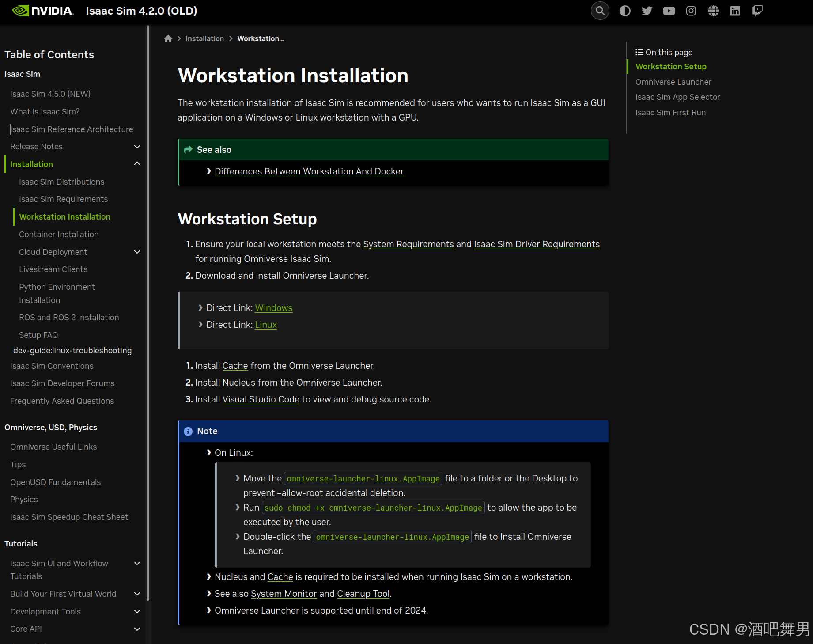Click the Cache link in Nucleus note
Screen dimensions: 813x644
(280, 577)
